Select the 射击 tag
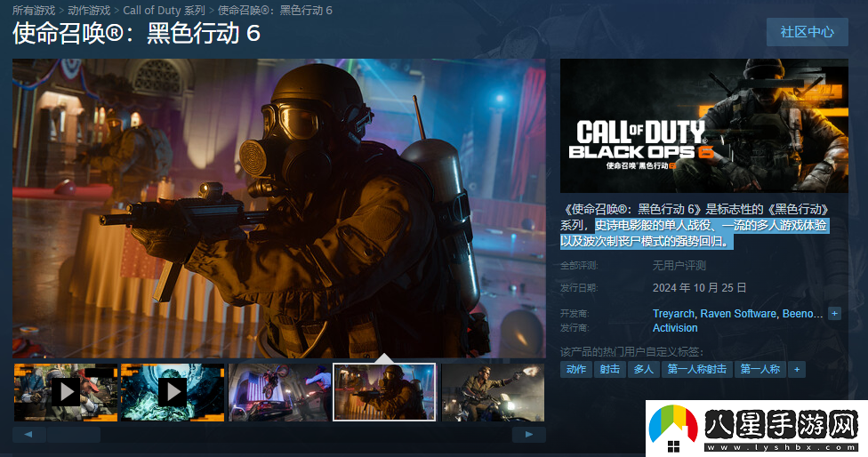 click(609, 369)
